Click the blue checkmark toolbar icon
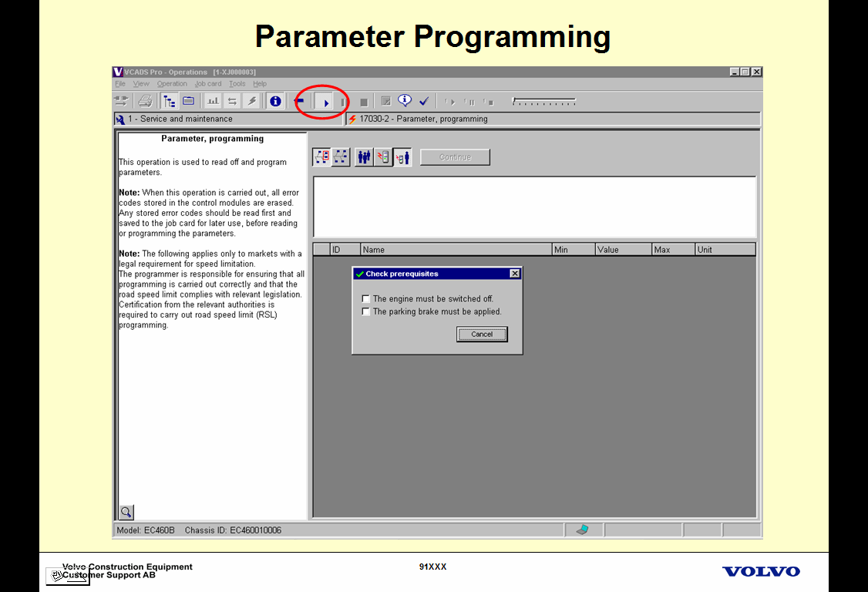Image resolution: width=868 pixels, height=592 pixels. point(424,101)
